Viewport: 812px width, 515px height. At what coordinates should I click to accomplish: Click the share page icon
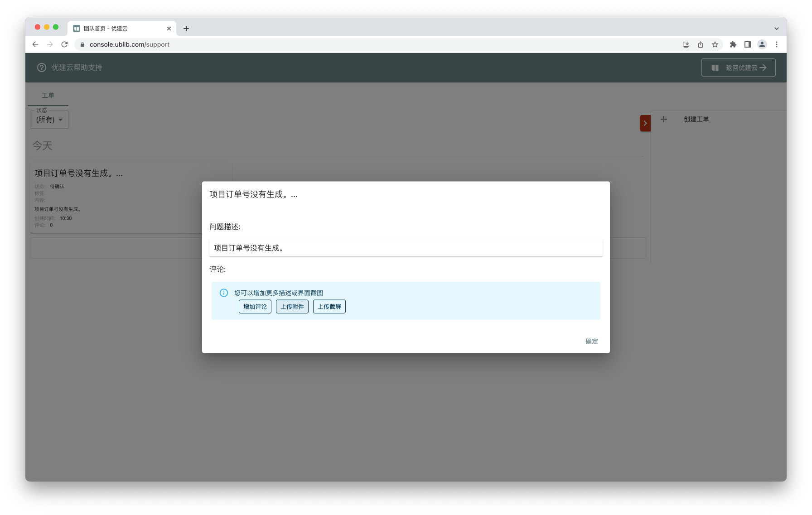click(x=701, y=44)
